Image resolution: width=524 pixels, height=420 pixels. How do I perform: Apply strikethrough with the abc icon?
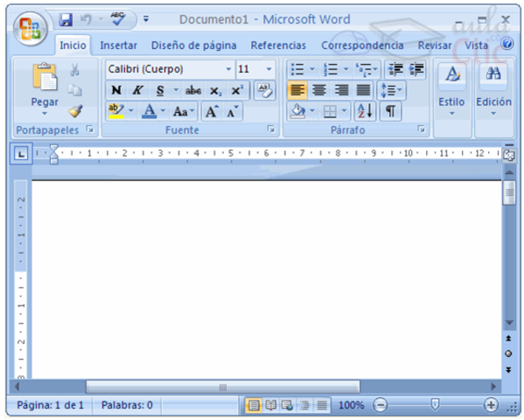pyautogui.click(x=193, y=90)
